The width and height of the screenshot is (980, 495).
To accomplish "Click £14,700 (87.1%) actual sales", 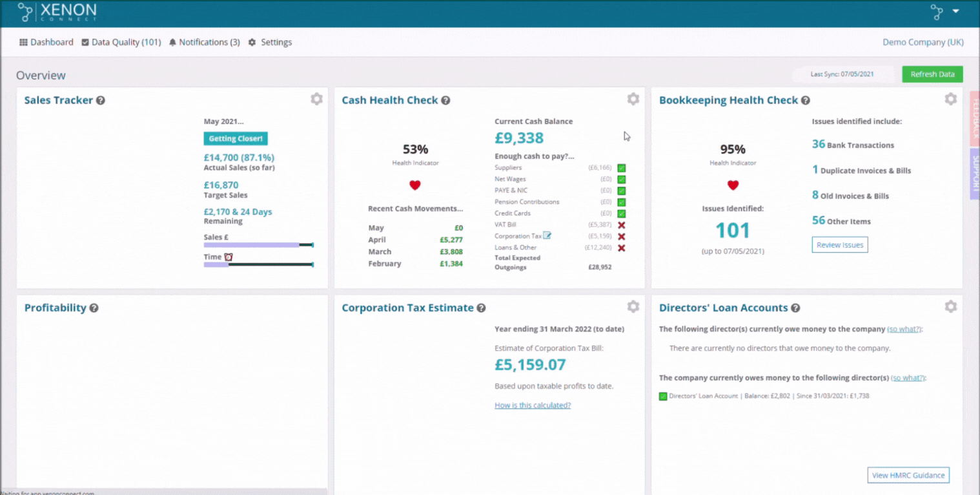I will pyautogui.click(x=239, y=158).
